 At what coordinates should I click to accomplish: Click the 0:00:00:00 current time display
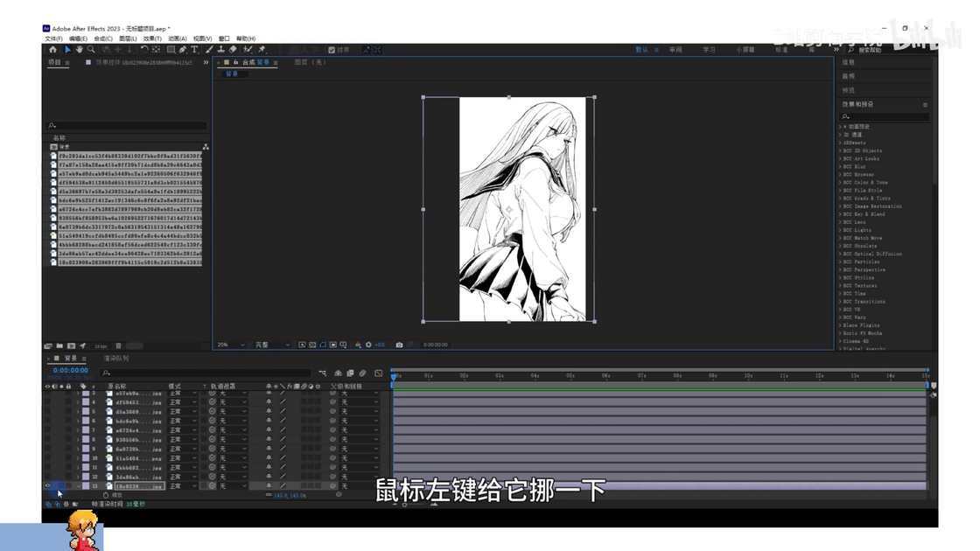(71, 371)
